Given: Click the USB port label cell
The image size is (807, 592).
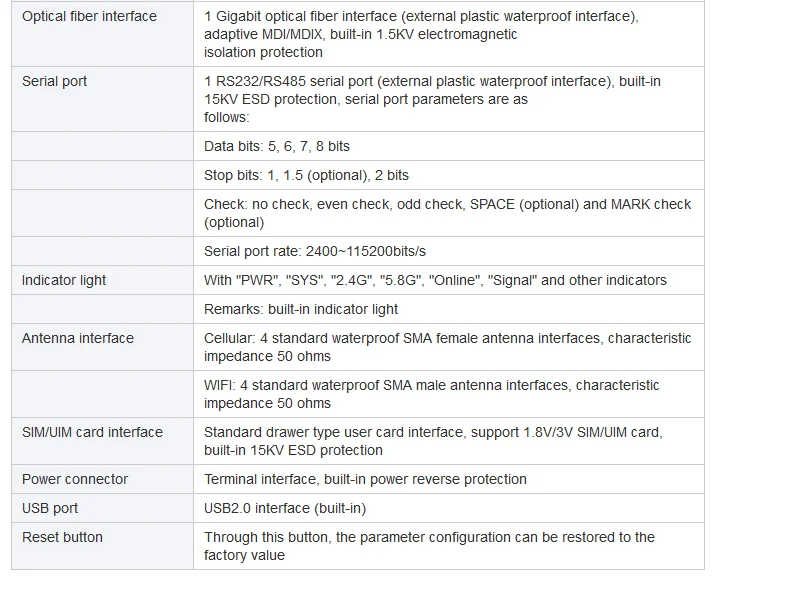Looking at the screenshot, I should coord(102,508).
